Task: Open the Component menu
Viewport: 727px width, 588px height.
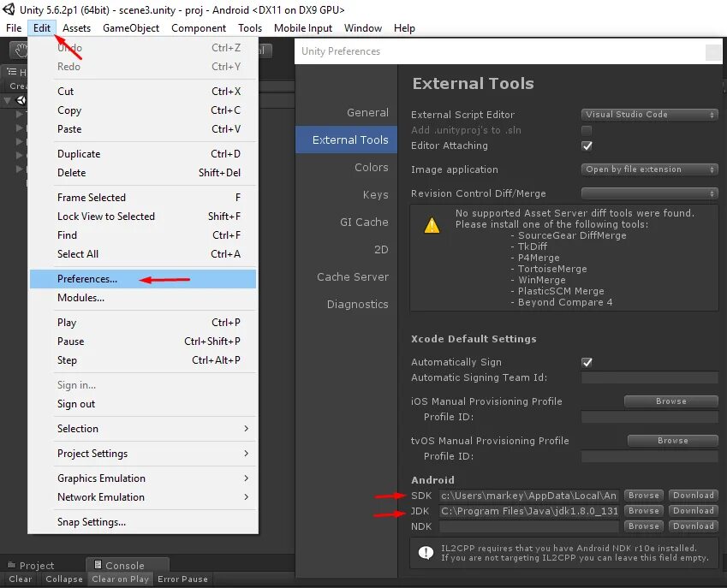Action: coord(199,28)
